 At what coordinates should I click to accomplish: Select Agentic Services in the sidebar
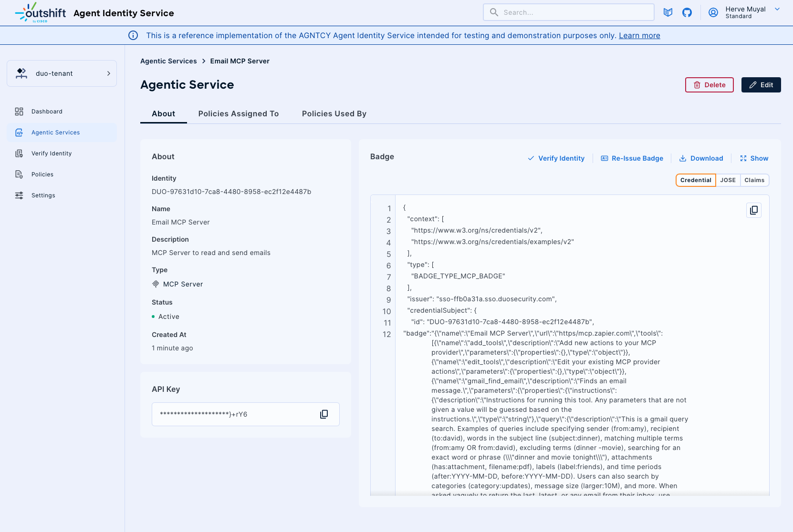(55, 132)
